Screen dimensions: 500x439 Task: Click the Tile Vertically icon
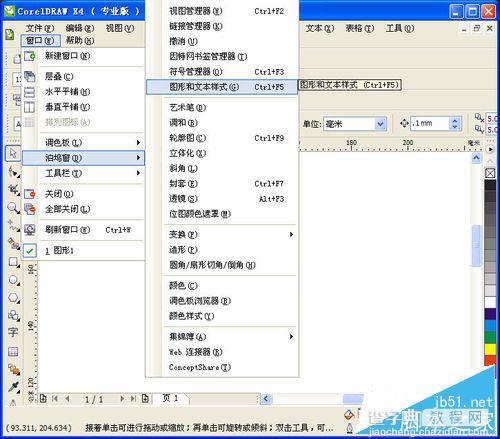pyautogui.click(x=30, y=107)
